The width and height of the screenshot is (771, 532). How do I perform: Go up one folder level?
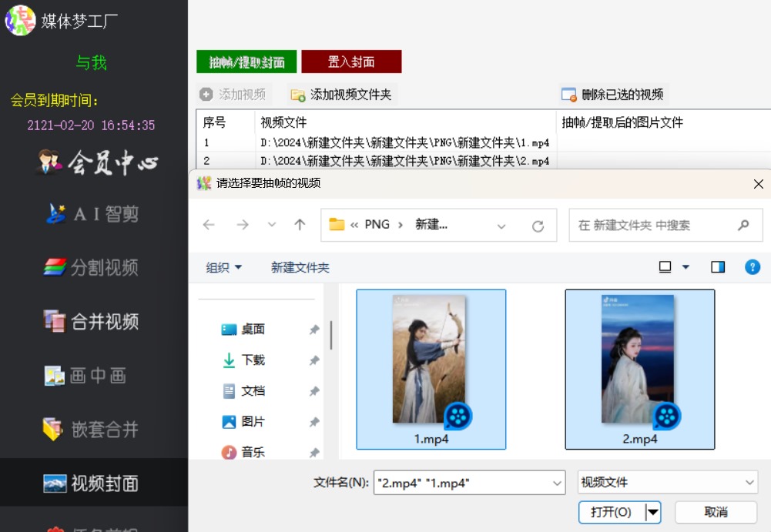click(300, 225)
